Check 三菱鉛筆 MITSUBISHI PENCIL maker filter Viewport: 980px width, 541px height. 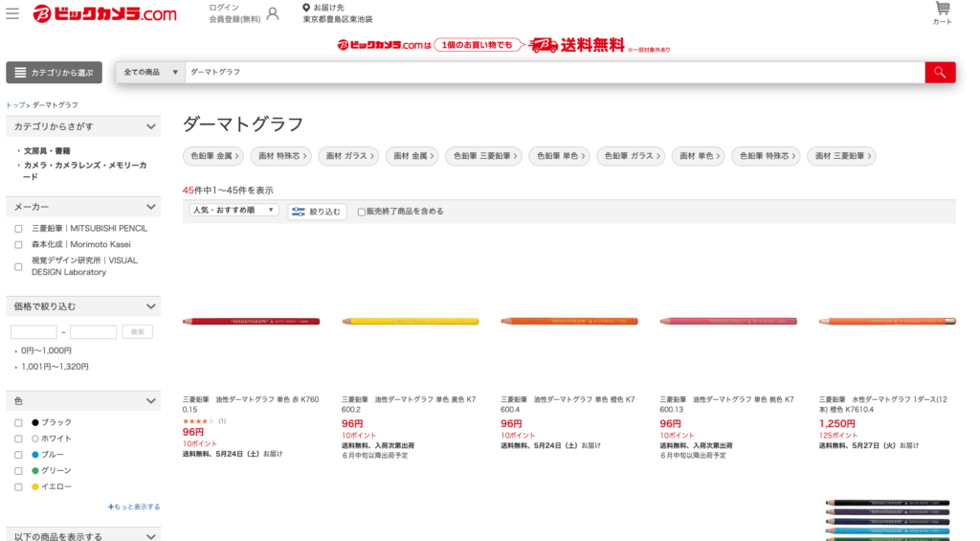coord(18,229)
